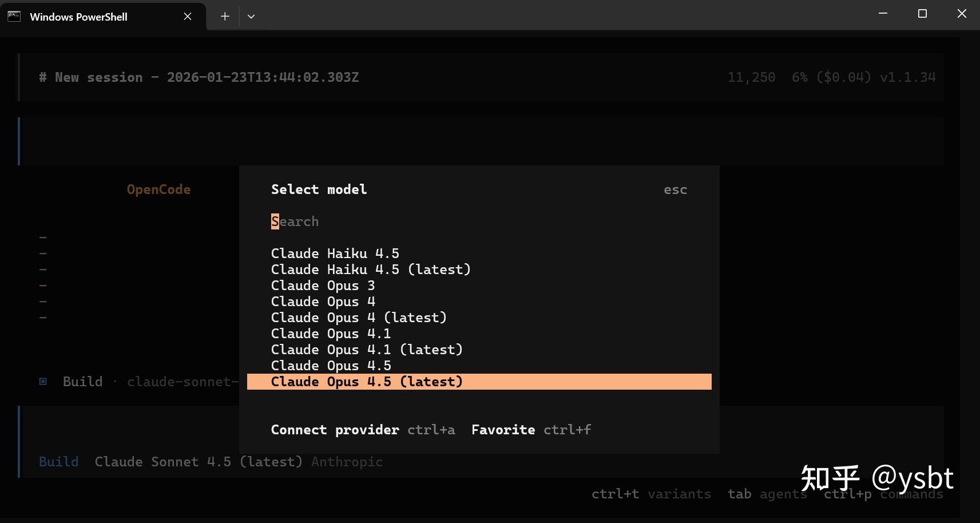Click the square icon before Build

click(43, 382)
